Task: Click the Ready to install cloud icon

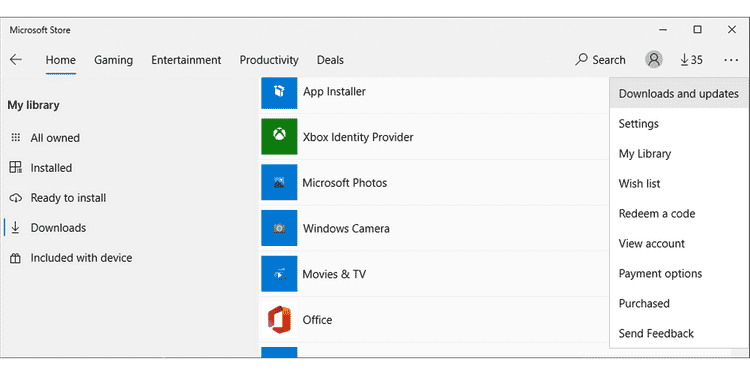Action: pos(16,198)
